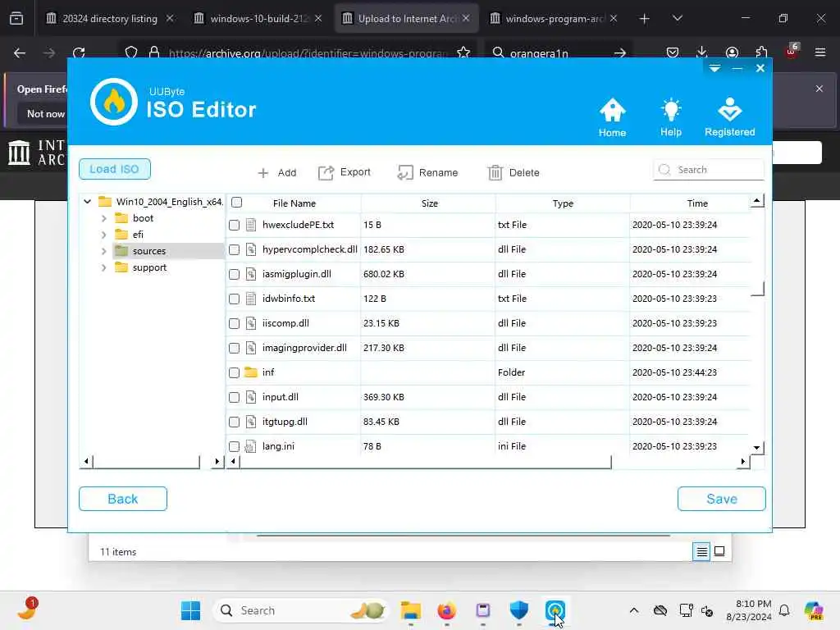The image size is (840, 630).
Task: Open Windows Start menu
Action: click(190, 610)
